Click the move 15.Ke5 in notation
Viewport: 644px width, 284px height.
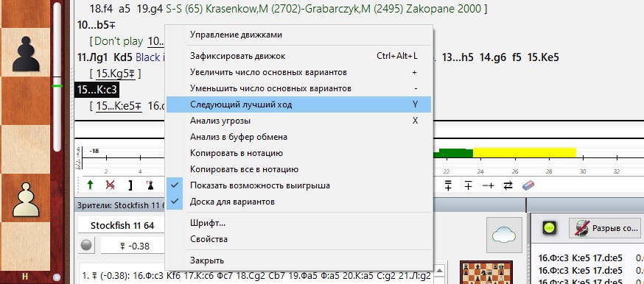pos(543,57)
